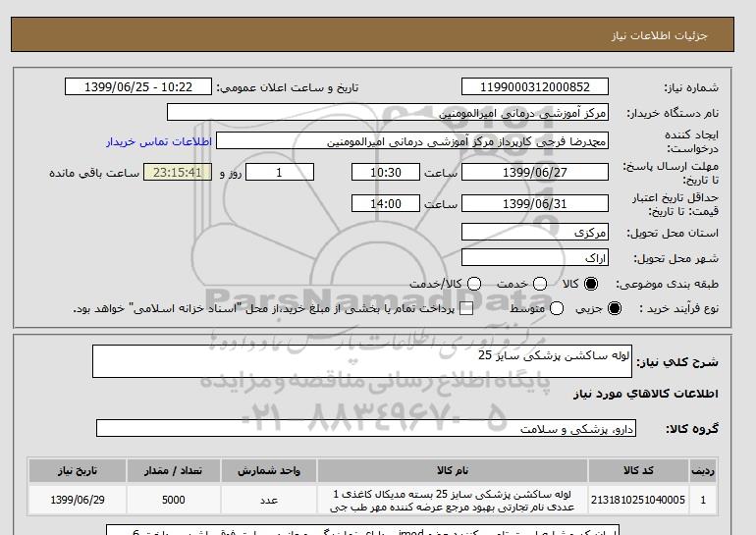The image size is (756, 535).
Task: Click the شرح کلی نیاز label
Action: point(677,362)
